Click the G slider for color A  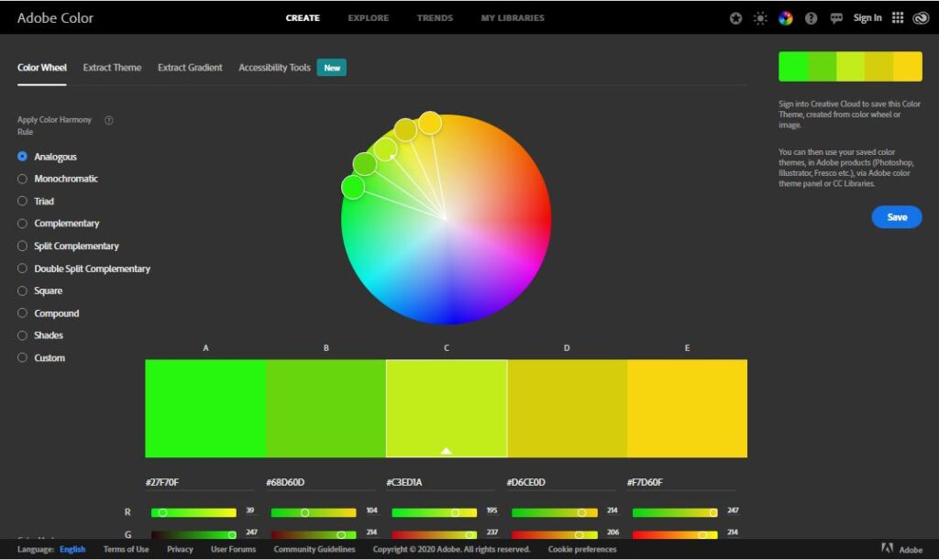(193, 535)
